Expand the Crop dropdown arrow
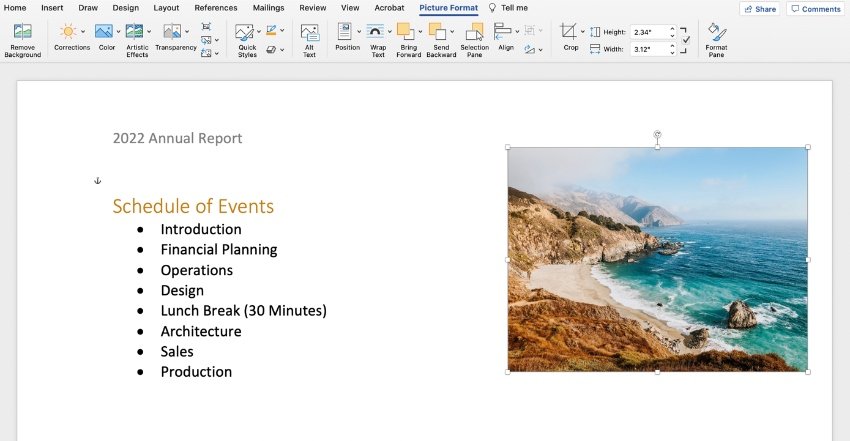 pos(583,31)
